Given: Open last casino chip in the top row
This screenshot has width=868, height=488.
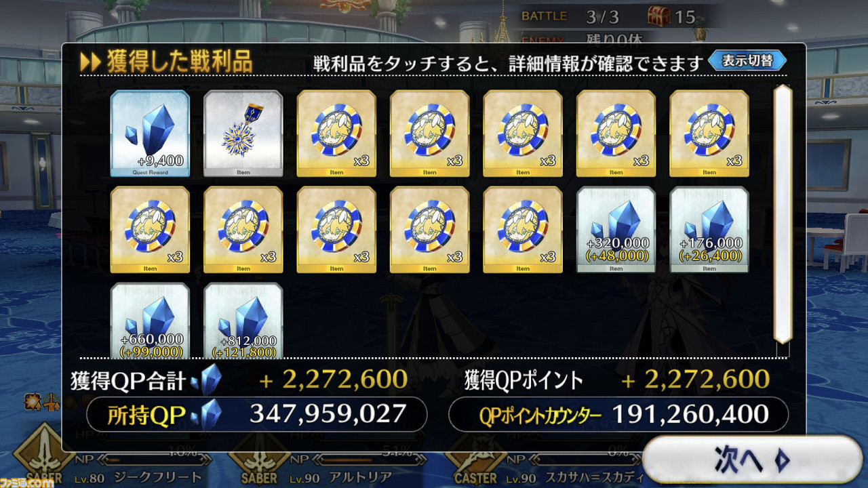Looking at the screenshot, I should (709, 133).
